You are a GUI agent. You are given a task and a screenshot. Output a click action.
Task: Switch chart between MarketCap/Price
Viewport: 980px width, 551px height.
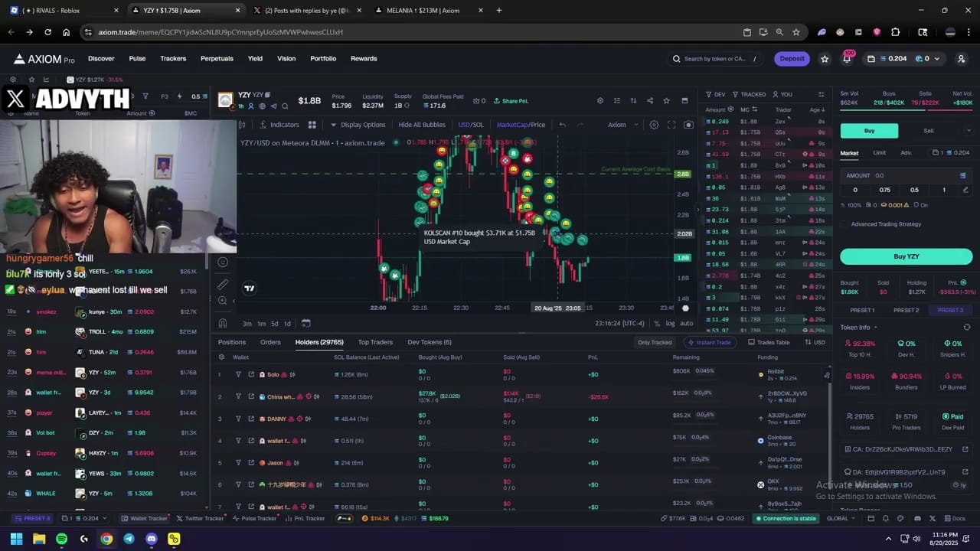[x=521, y=125]
